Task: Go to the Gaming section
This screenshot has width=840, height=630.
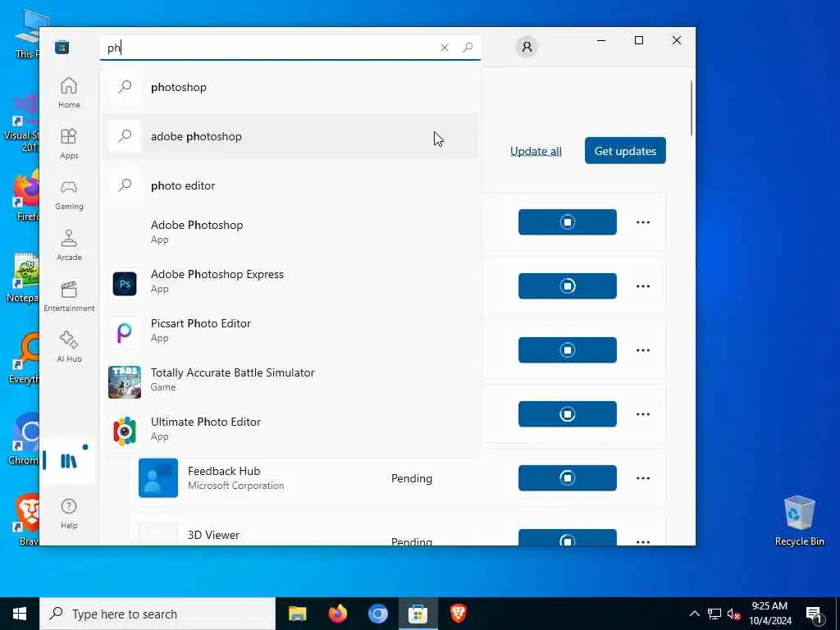Action: [x=69, y=194]
